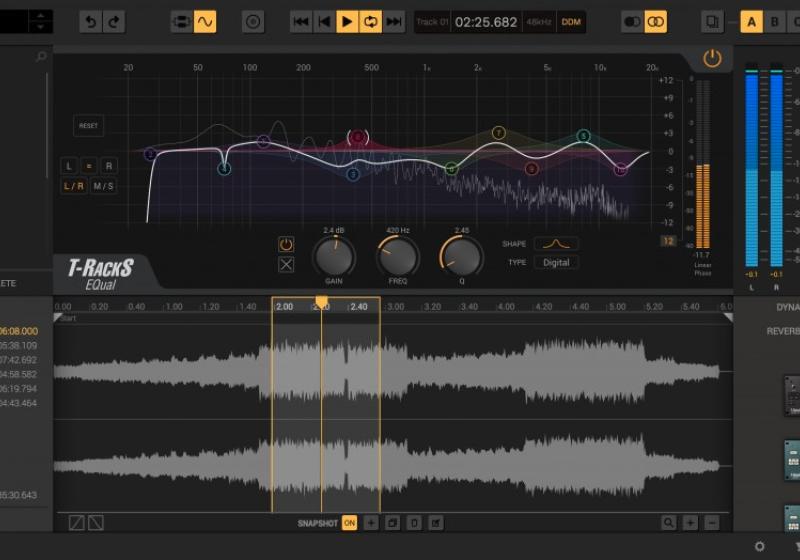Click EQ band node 7 on the curve
This screenshot has width=800, height=560.
(x=498, y=133)
